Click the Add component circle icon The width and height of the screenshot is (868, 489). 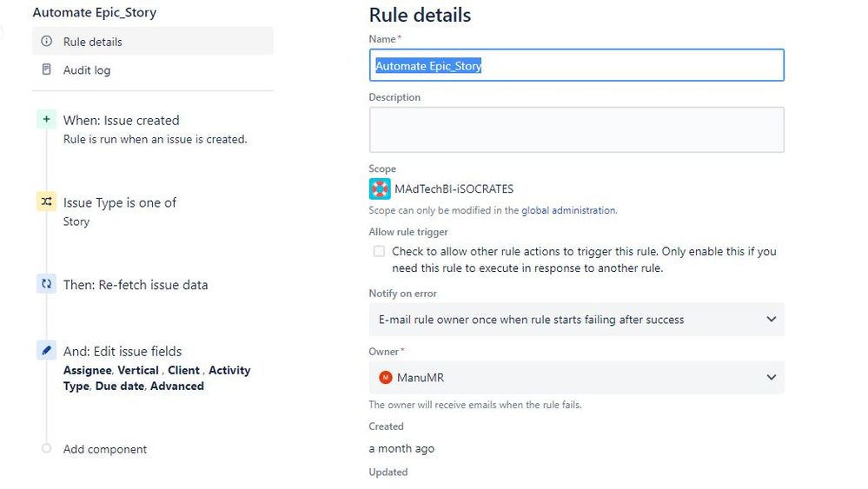point(47,448)
